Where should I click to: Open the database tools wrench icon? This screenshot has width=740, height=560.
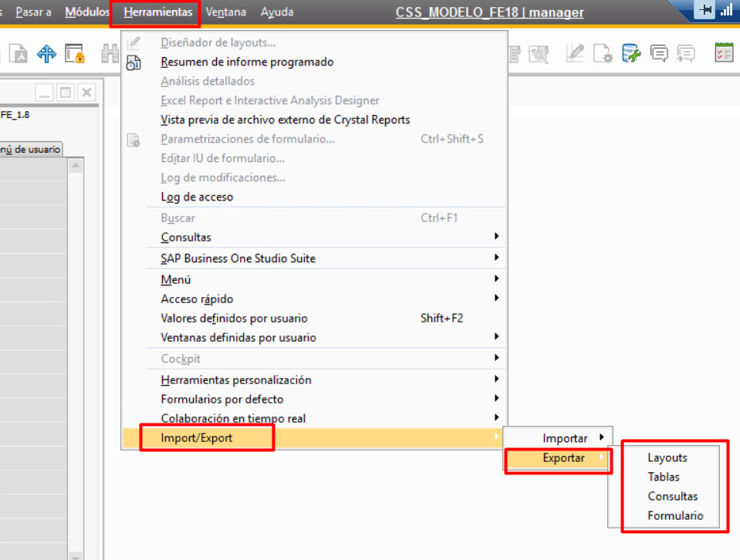pos(632,53)
